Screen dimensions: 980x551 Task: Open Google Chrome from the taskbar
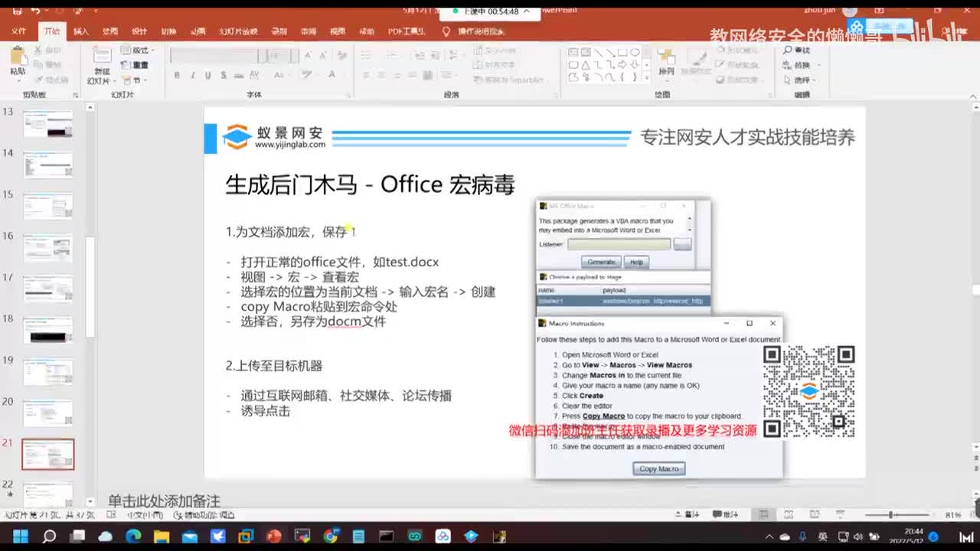point(330,536)
